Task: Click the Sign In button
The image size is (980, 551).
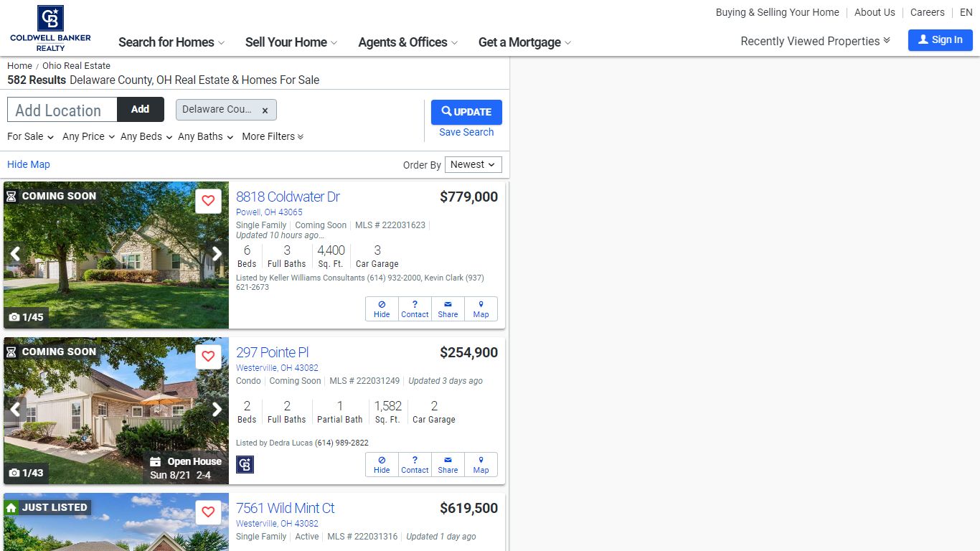Action: [940, 40]
